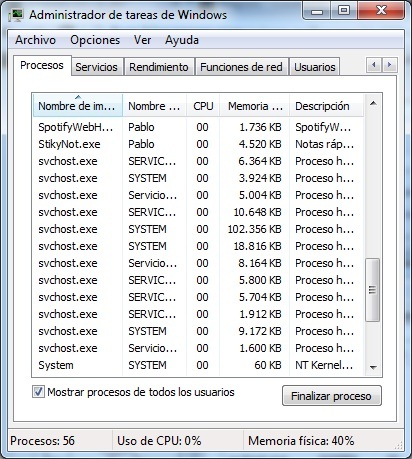Open the Ver menu
This screenshot has width=412, height=459.
point(142,40)
